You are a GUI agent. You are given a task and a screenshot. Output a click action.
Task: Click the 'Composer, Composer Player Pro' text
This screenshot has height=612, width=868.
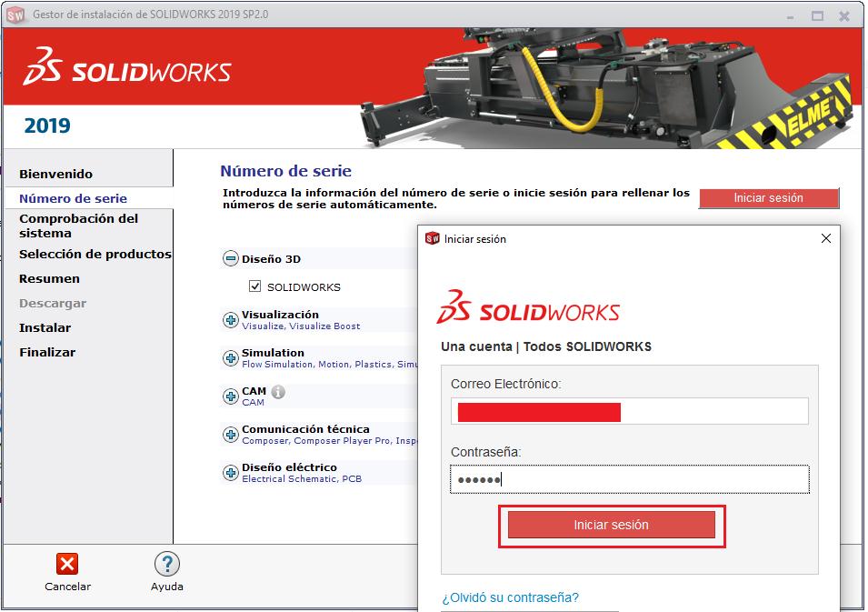pos(315,441)
